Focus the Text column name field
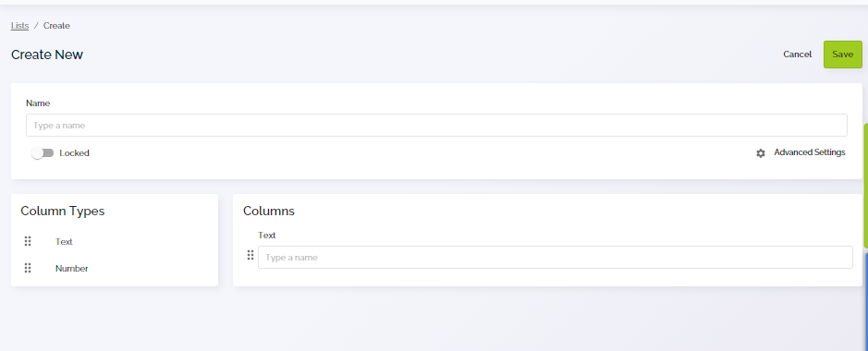Viewport: 868px width, 351px height. pos(556,257)
